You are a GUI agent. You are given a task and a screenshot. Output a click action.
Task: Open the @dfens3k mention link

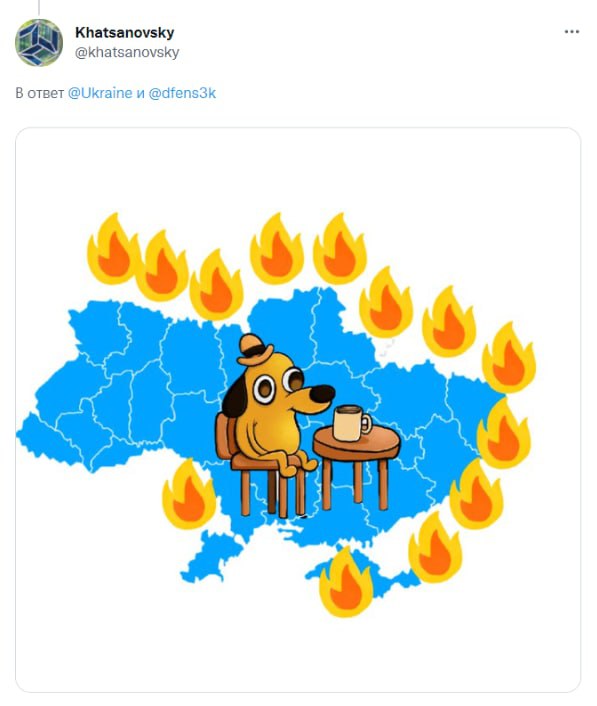click(182, 93)
